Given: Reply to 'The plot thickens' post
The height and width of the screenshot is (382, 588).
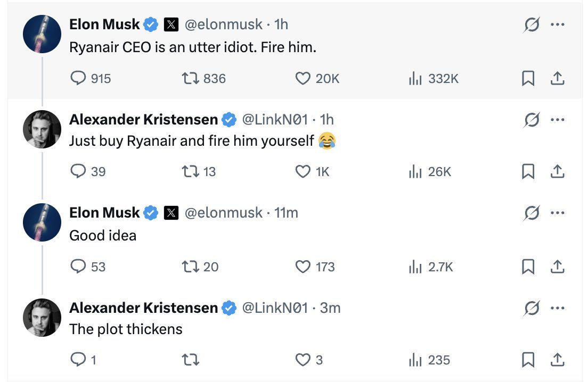Looking at the screenshot, I should (x=78, y=360).
